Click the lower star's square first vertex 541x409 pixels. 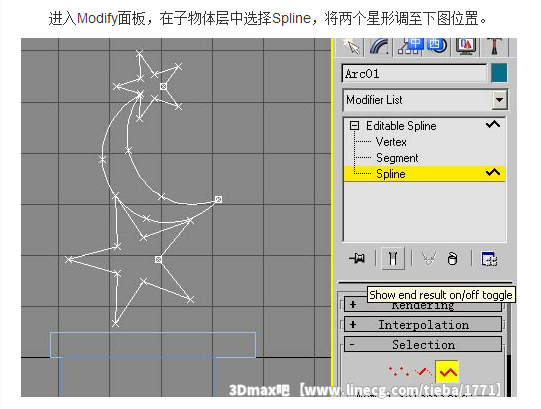[158, 259]
